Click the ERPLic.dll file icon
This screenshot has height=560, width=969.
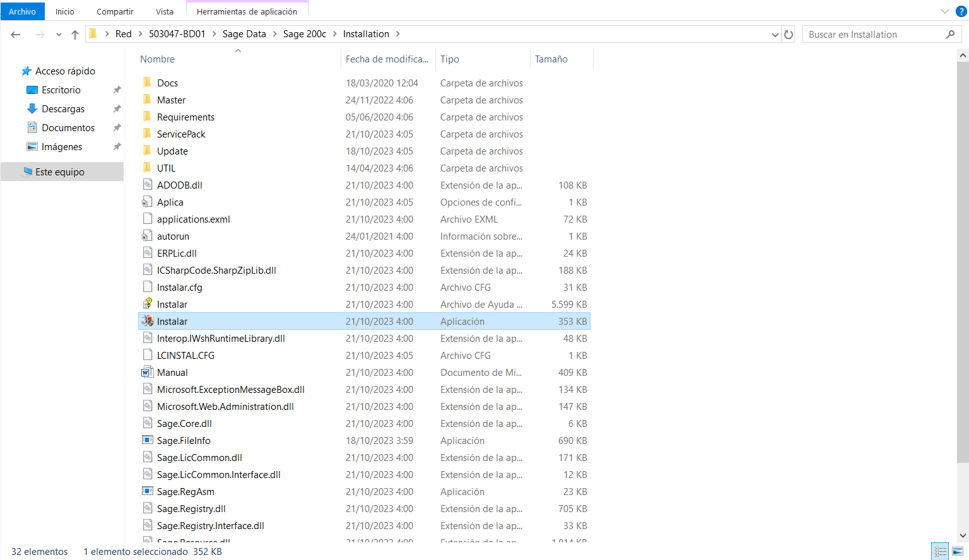(147, 253)
